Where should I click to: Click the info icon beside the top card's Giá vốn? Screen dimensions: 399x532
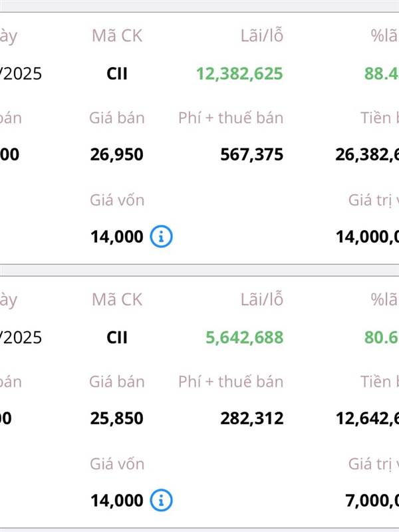click(161, 236)
